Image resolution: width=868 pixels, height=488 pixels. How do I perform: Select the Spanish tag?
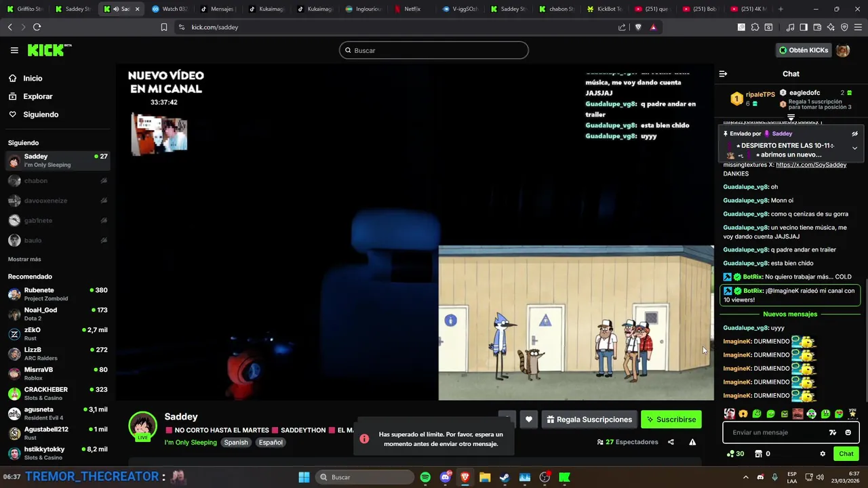(236, 443)
